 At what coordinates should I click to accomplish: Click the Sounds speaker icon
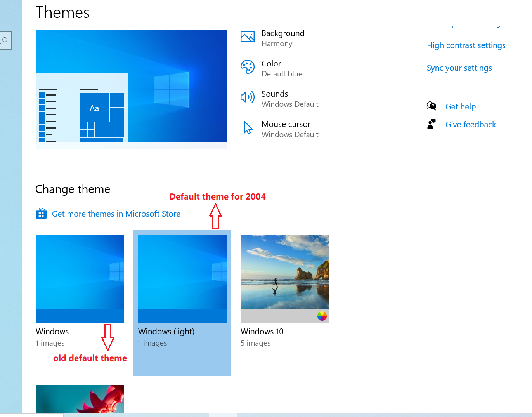pyautogui.click(x=247, y=97)
